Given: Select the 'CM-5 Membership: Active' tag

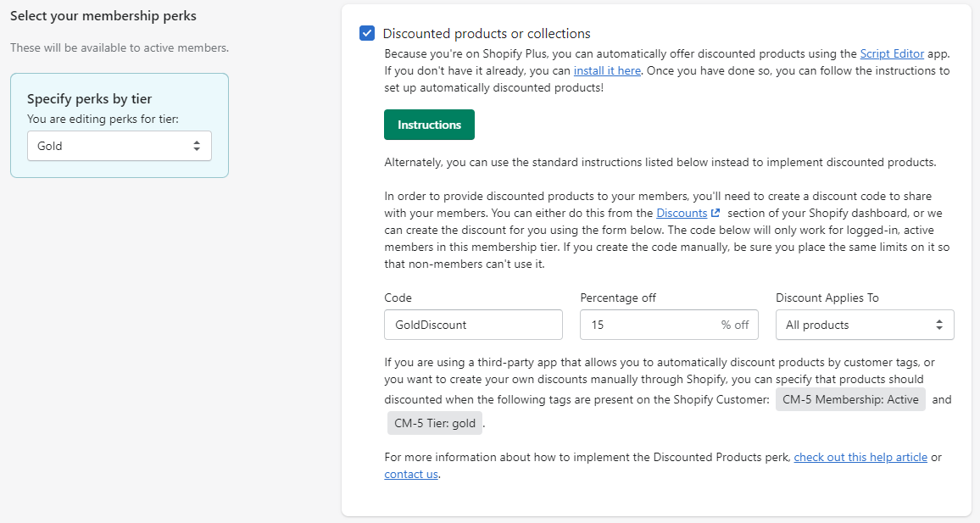Looking at the screenshot, I should point(850,399).
